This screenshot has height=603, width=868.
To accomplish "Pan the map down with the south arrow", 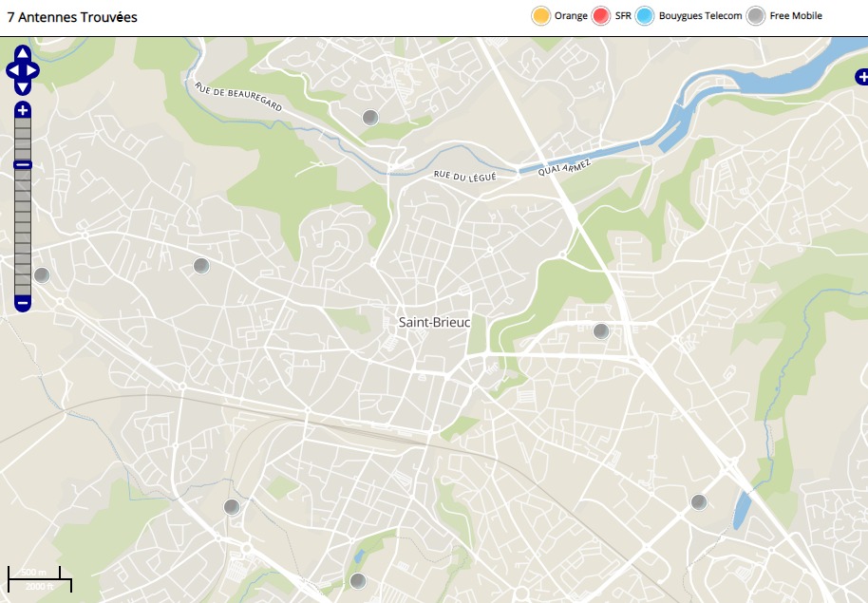I will point(23,86).
